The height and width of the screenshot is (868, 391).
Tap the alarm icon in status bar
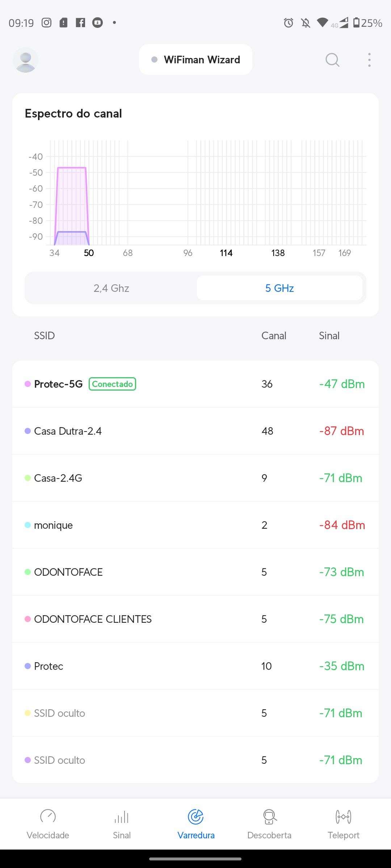pos(288,23)
